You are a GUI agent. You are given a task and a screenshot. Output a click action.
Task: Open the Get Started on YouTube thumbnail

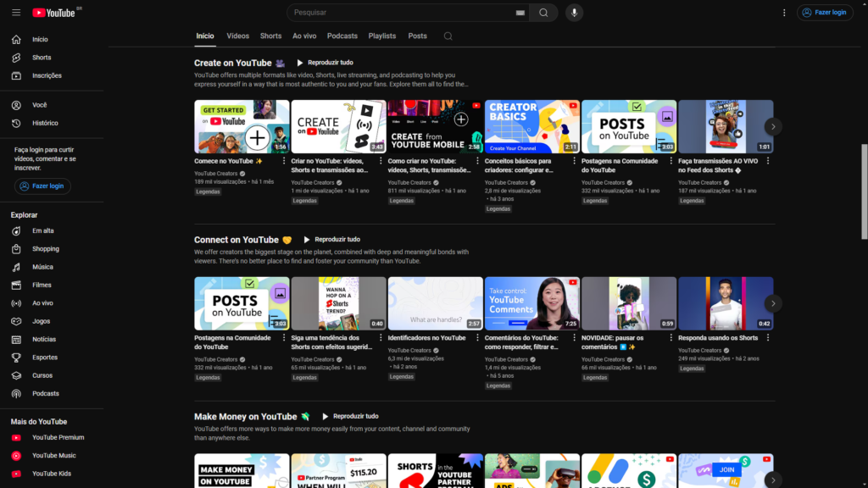242,127
